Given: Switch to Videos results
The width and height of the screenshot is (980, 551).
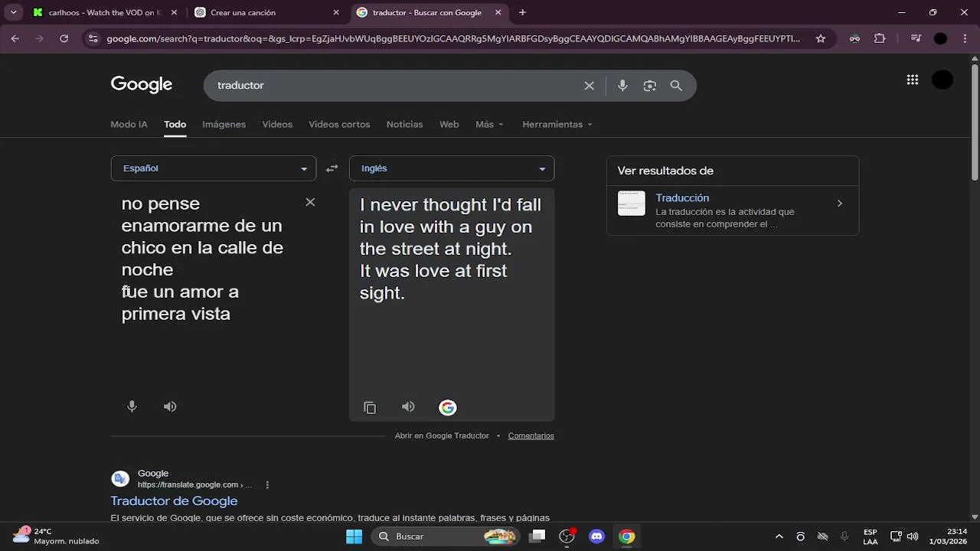Looking at the screenshot, I should coord(277,124).
